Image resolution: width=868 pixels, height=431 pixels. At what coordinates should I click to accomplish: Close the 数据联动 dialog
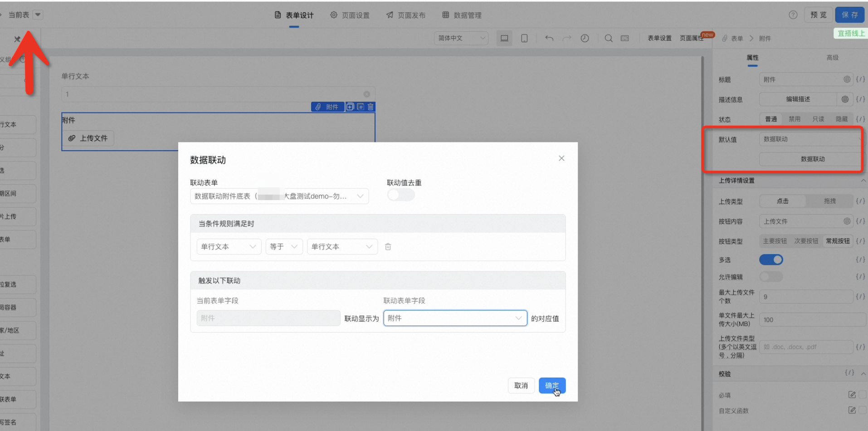(x=561, y=158)
